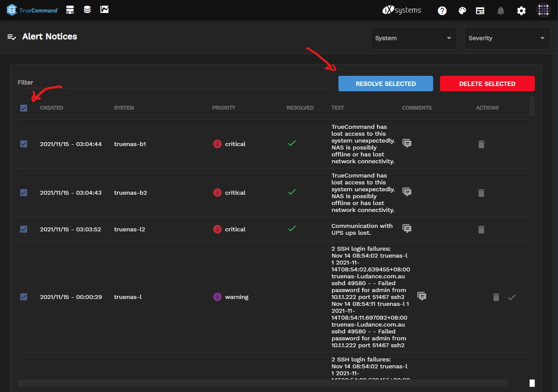Image resolution: width=558 pixels, height=392 pixels.
Task: Open the reports chart icon
Action: [104, 9]
